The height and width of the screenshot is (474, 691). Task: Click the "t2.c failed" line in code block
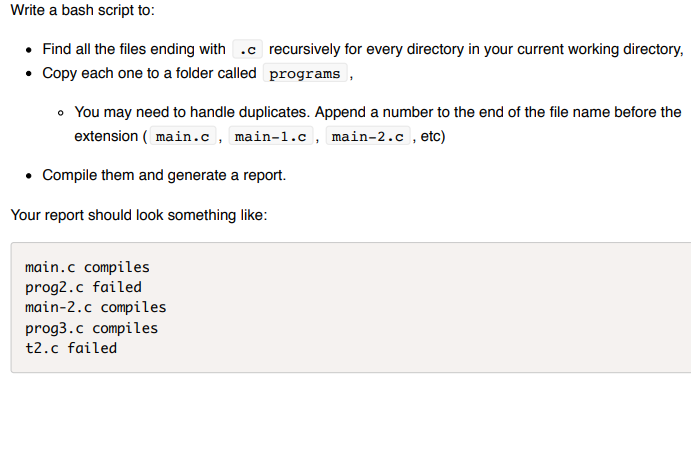[71, 348]
